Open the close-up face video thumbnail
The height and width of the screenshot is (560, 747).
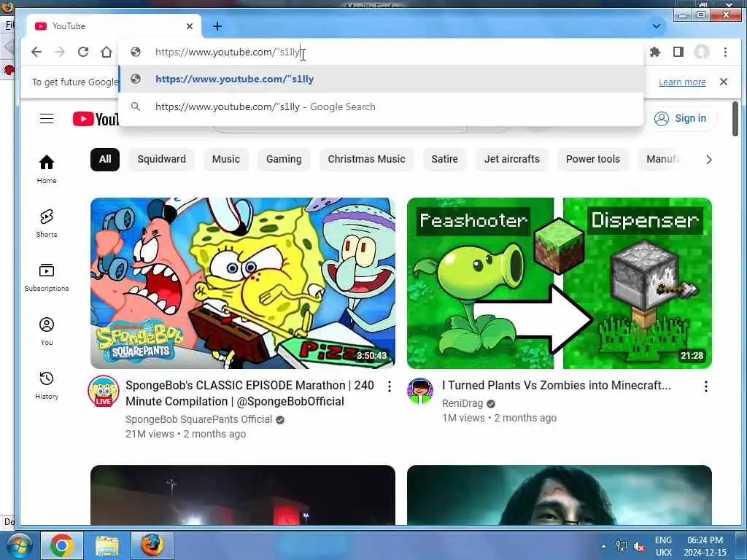tap(560, 495)
